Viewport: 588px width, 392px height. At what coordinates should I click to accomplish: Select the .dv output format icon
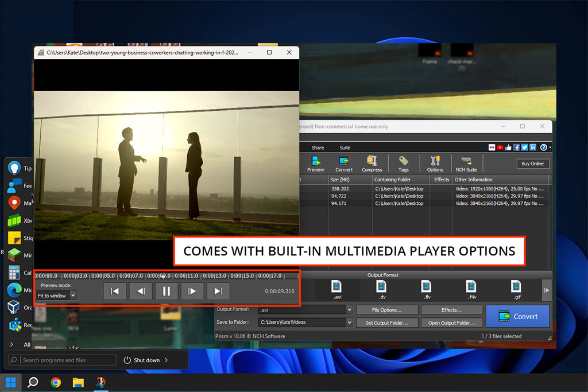click(382, 290)
